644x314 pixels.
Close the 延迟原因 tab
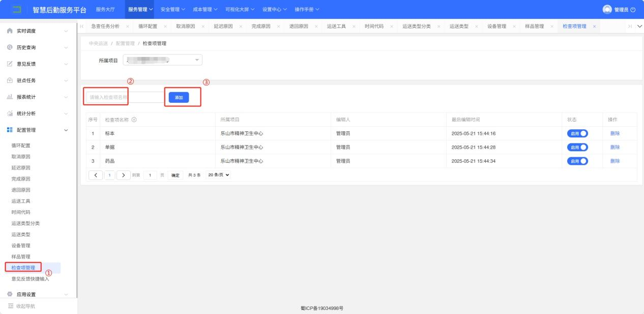point(241,26)
